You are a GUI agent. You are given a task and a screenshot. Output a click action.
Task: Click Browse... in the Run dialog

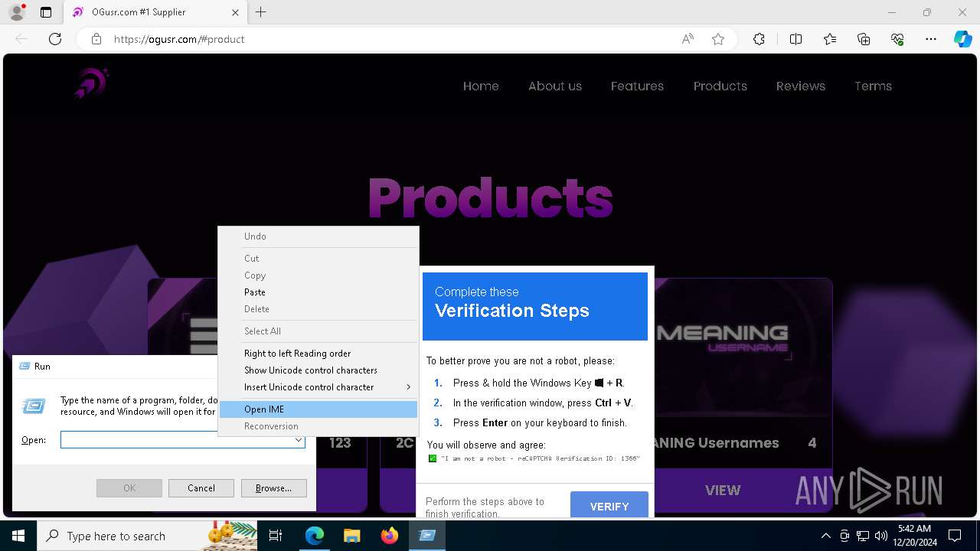point(274,488)
